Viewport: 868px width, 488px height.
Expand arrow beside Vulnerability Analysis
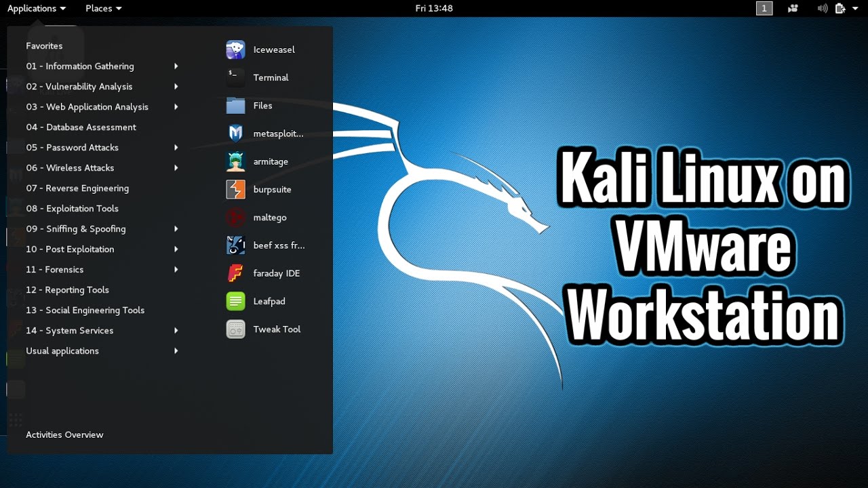[x=176, y=87]
